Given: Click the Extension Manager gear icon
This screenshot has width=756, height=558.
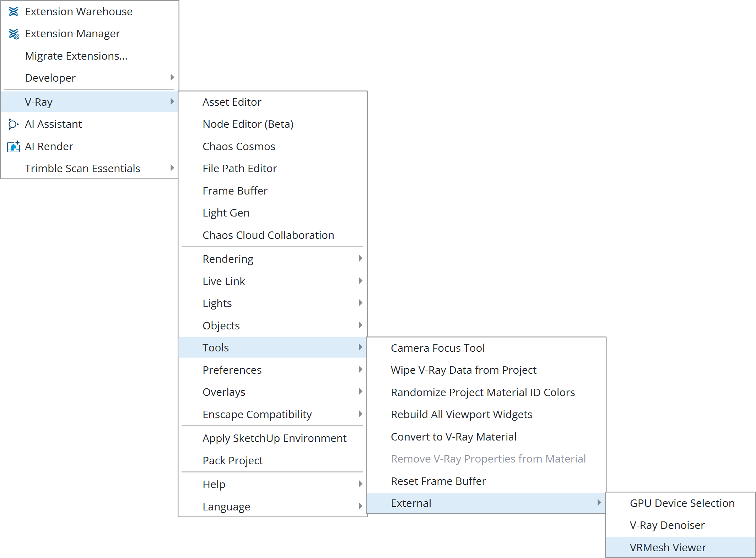Looking at the screenshot, I should pos(14,34).
